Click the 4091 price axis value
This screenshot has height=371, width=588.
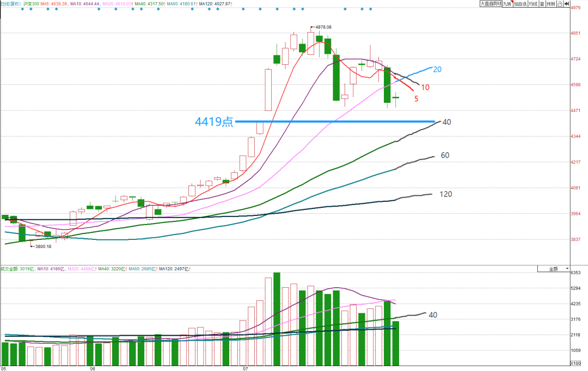pos(575,188)
